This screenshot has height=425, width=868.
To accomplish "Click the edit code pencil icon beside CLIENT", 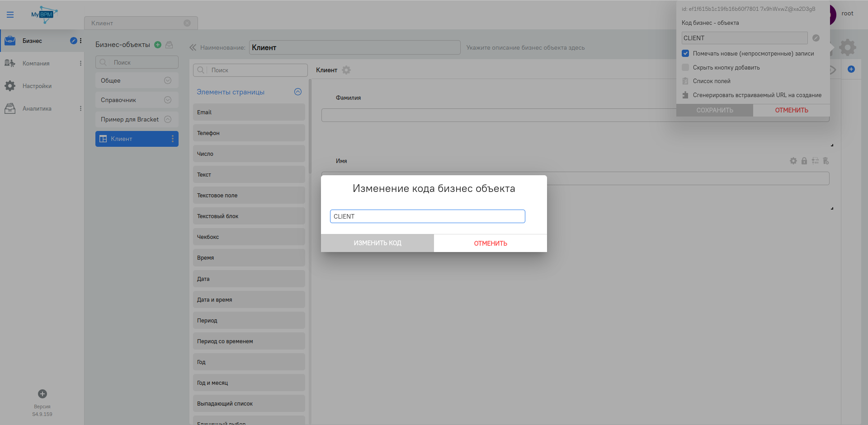I will [x=816, y=38].
